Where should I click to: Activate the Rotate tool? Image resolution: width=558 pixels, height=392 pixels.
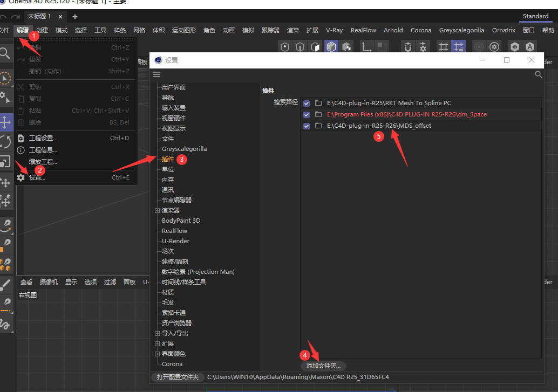tap(6, 141)
